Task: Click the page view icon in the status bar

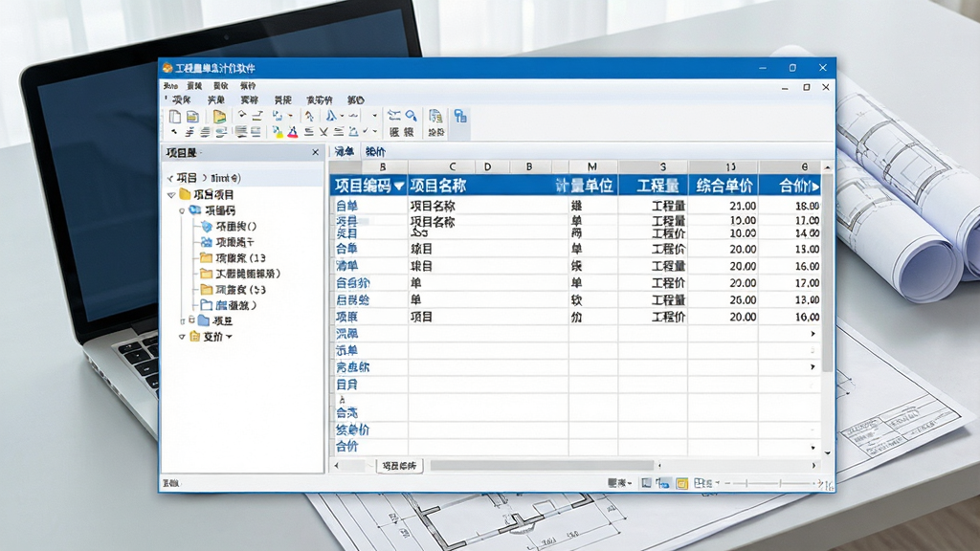Action: 647,483
